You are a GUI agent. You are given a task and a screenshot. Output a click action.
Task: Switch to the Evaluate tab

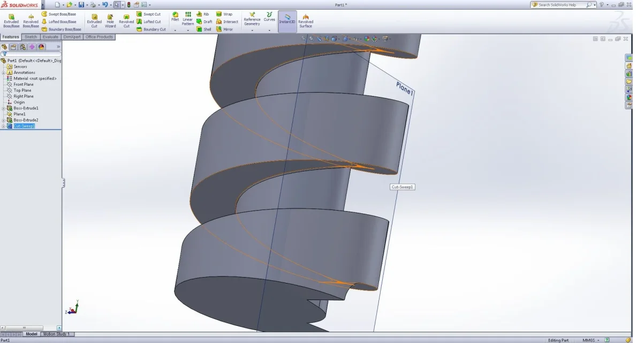tap(51, 37)
